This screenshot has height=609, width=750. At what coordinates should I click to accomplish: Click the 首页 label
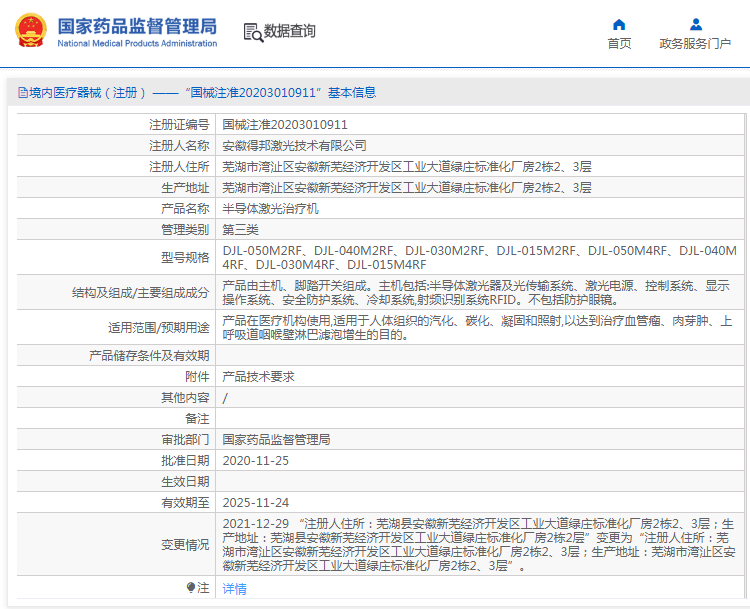[x=619, y=44]
